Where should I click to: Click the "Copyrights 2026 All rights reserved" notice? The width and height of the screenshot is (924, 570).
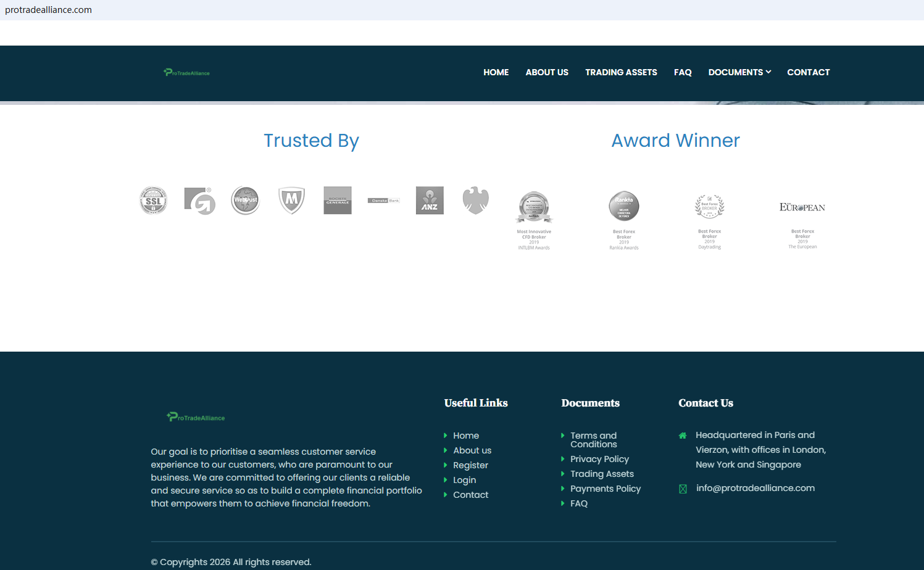(231, 562)
